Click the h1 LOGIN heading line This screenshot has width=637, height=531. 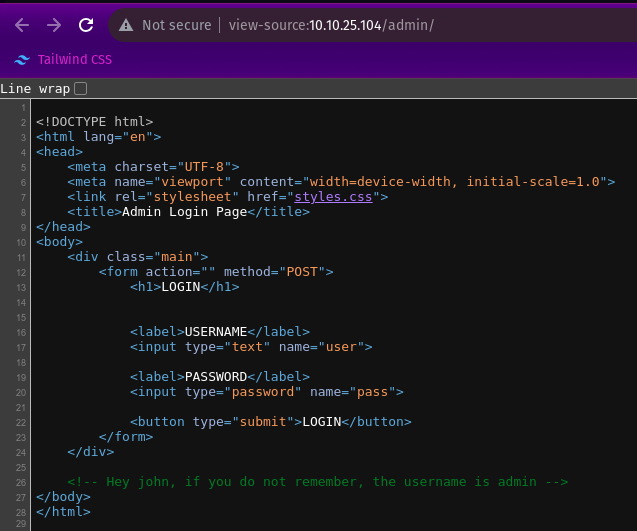(x=184, y=287)
